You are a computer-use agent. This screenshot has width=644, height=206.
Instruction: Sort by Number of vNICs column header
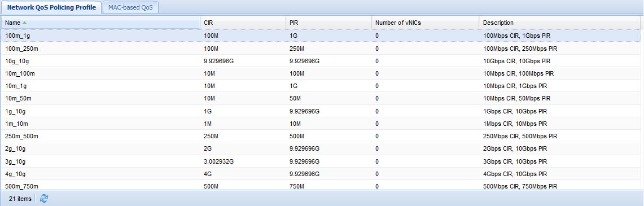coord(425,23)
